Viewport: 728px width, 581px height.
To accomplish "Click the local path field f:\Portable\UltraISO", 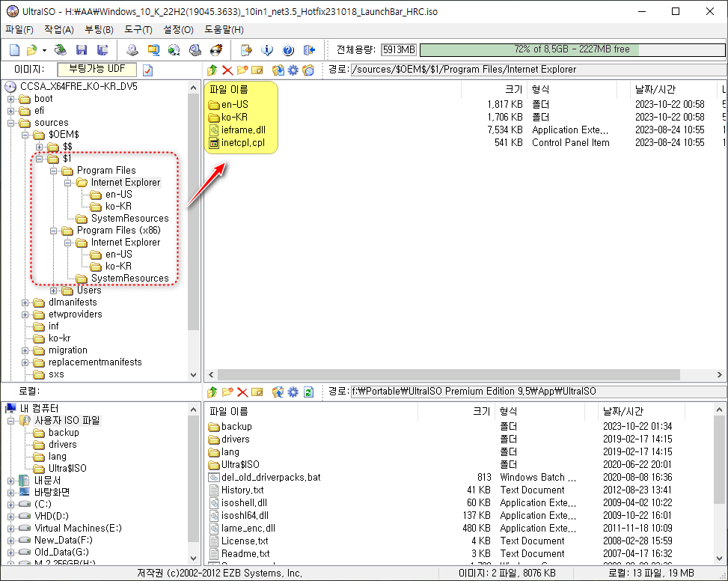I will click(x=539, y=392).
